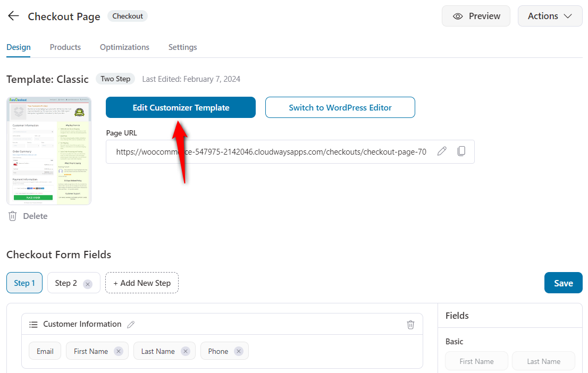This screenshot has height=373, width=588.
Task: Open the Optimizations tab
Action: coord(124,47)
